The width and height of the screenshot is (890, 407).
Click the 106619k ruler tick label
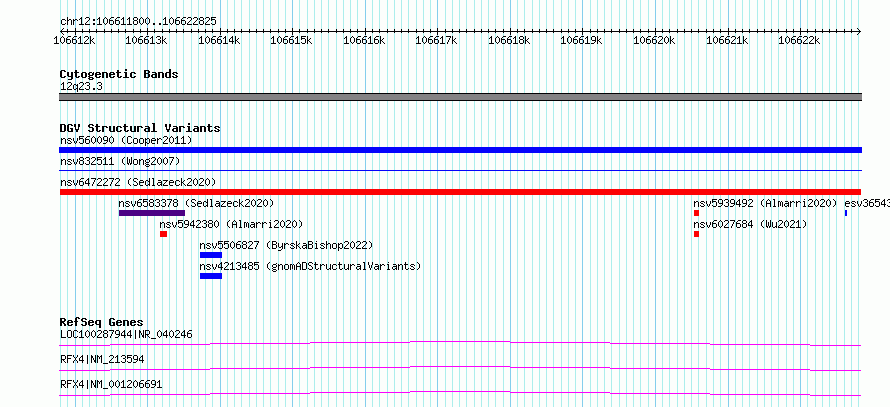pyautogui.click(x=582, y=40)
